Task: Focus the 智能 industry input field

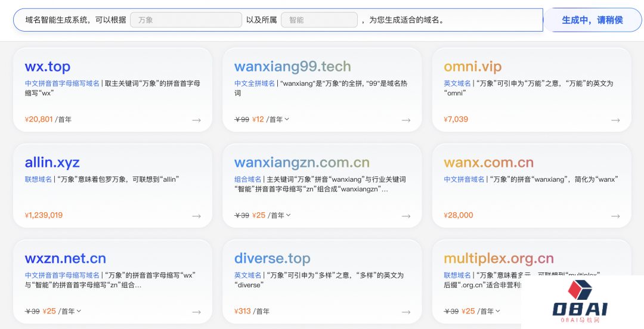Action: pos(319,20)
